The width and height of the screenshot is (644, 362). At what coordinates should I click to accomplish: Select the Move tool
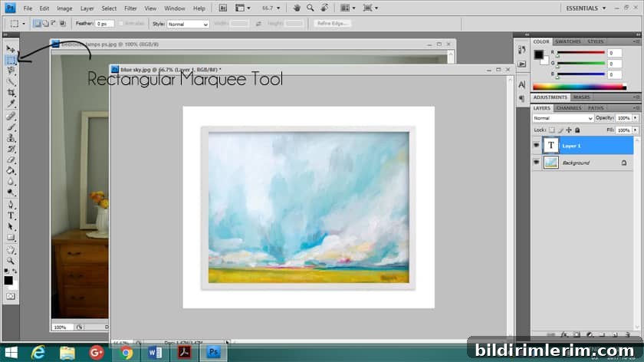10,49
